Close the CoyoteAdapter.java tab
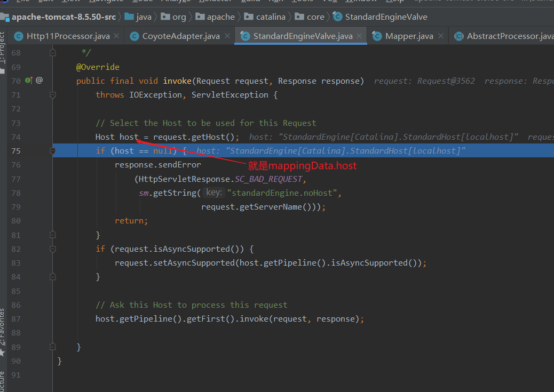 227,36
